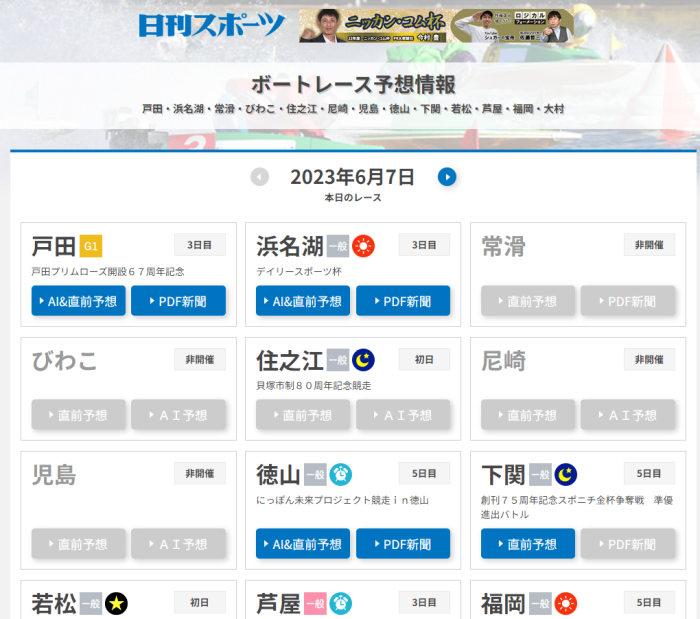The width and height of the screenshot is (700, 619).
Task: Click the ニッカン・コム杯 banner advertisement
Action: click(x=436, y=26)
